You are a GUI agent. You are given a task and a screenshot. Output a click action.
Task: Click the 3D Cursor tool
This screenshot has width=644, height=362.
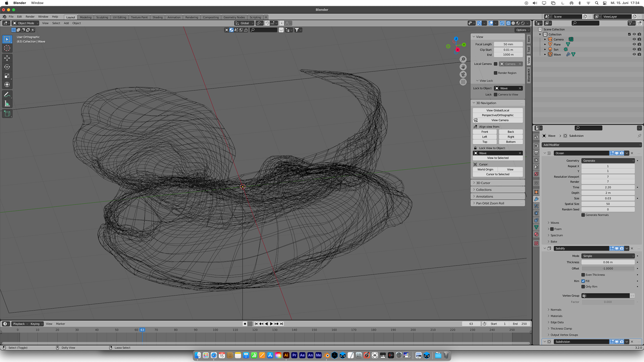(x=7, y=48)
